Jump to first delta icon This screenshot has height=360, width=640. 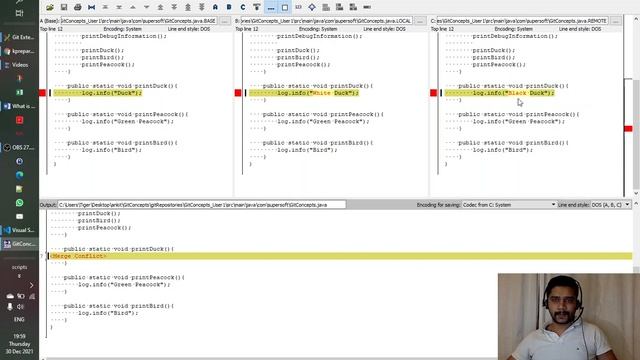point(105,7)
